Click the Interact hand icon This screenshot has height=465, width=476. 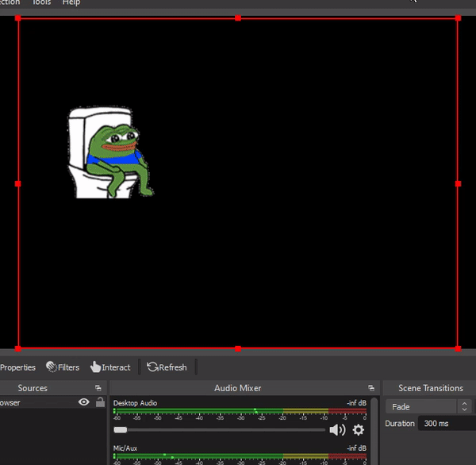[x=95, y=367]
